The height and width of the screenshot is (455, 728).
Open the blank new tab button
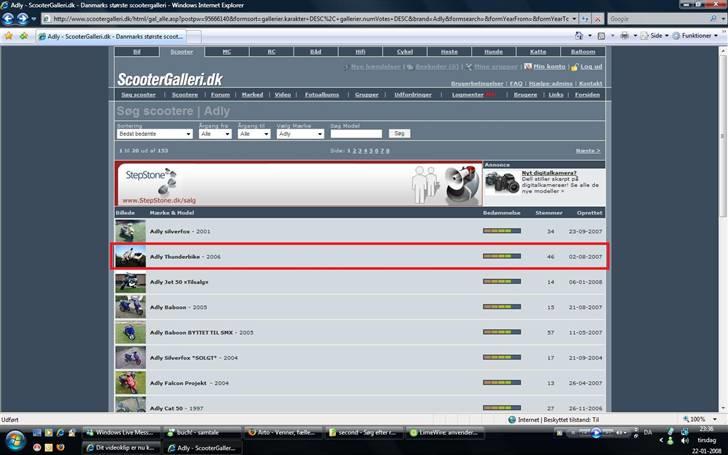[195, 37]
